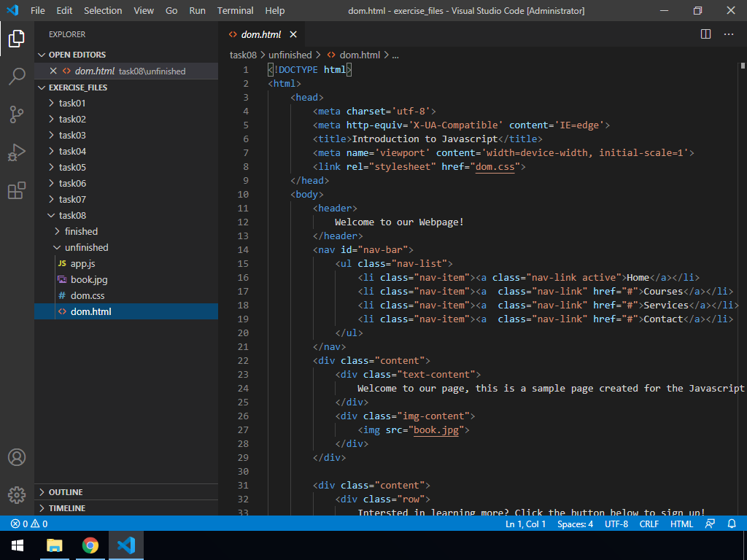Open the Search view in activity bar
This screenshot has width=747, height=560.
tap(17, 76)
